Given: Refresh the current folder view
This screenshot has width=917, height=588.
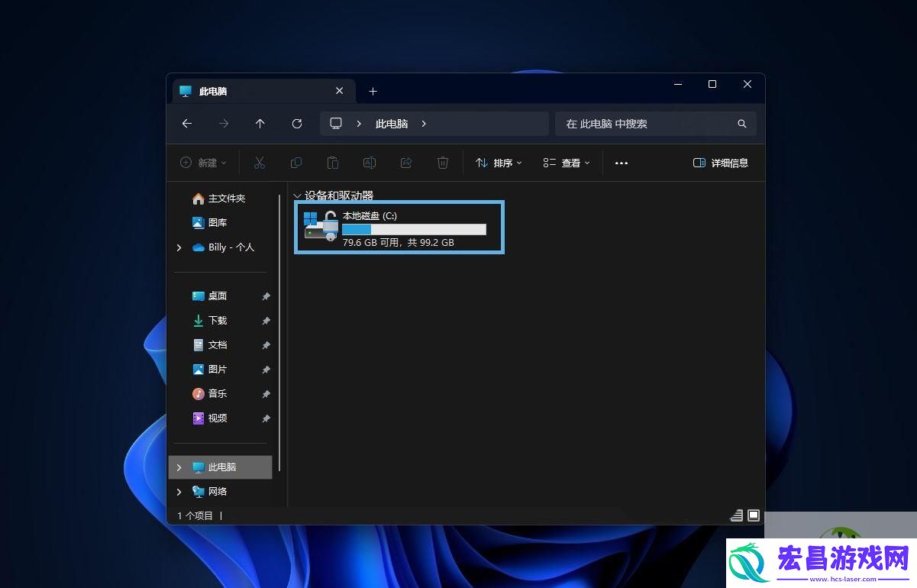Looking at the screenshot, I should [x=297, y=124].
